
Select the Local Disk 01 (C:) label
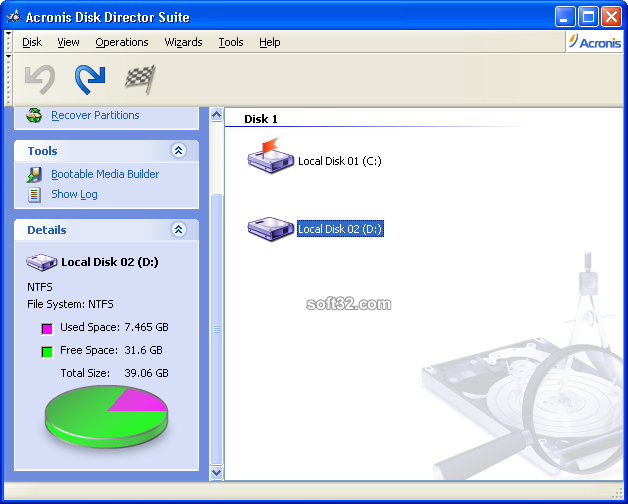pos(340,161)
